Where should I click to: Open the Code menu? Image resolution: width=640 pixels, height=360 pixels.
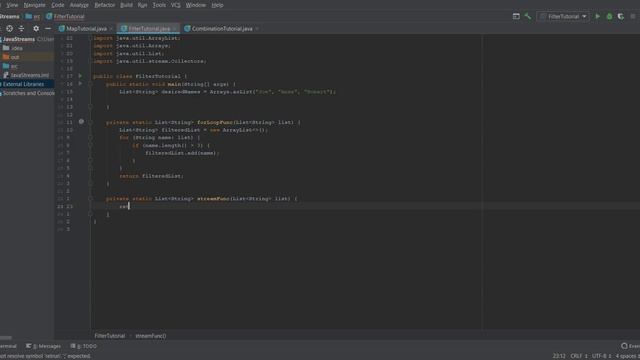click(58, 5)
